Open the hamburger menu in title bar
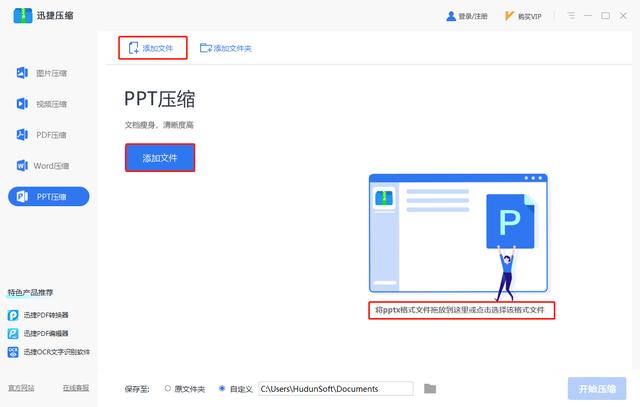The width and height of the screenshot is (640, 407). pyautogui.click(x=571, y=16)
